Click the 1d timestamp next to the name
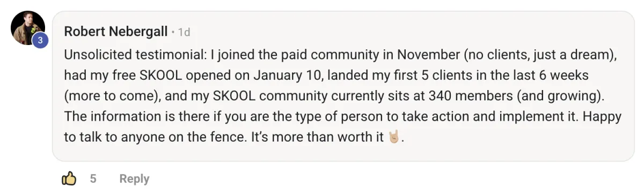This screenshot has height=193, width=644. pos(184,32)
